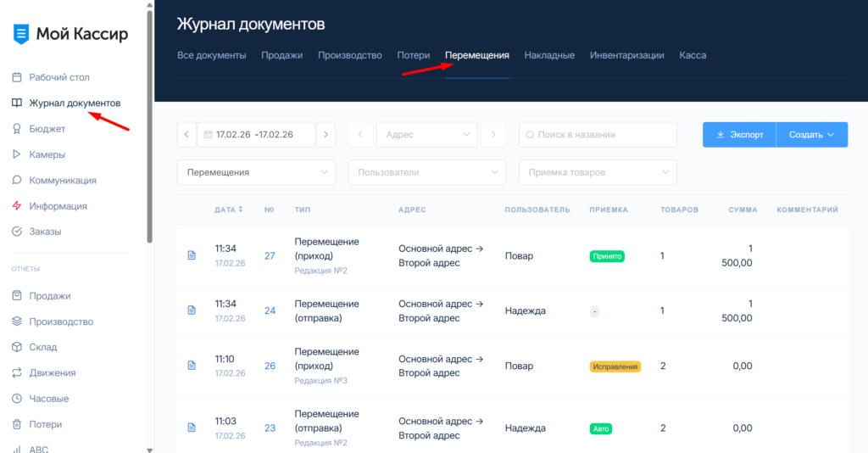Image resolution: width=868 pixels, height=453 pixels.
Task: Open document icon for row 27
Action: 192,255
